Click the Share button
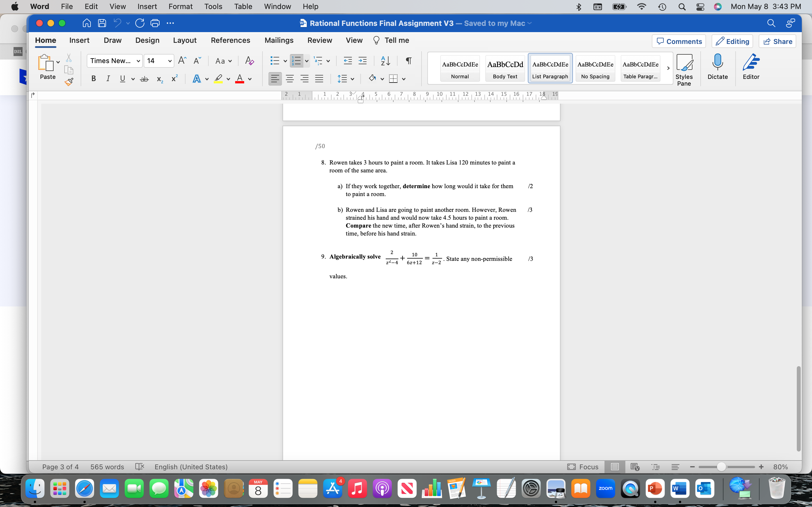812x507 pixels. tap(777, 41)
